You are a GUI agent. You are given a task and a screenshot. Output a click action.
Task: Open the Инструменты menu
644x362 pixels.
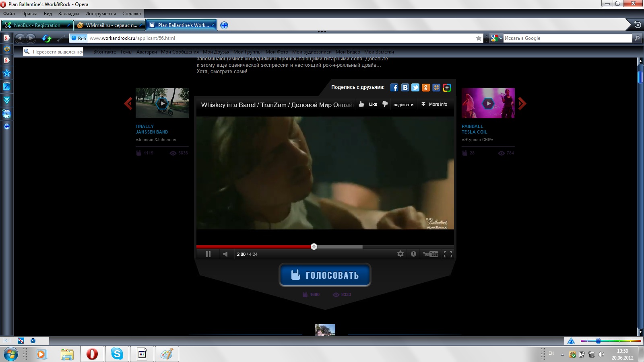point(100,14)
